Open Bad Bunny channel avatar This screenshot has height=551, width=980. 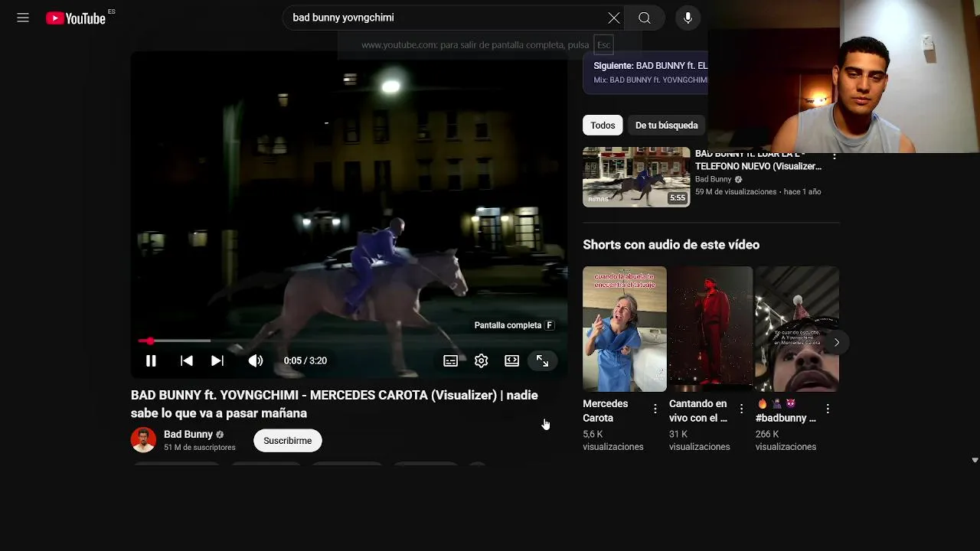143,440
